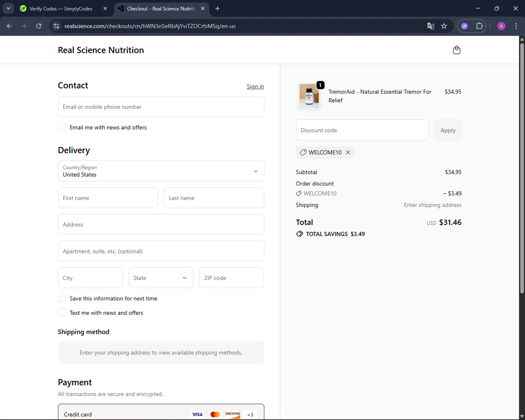Click the Visa card logo

click(197, 414)
